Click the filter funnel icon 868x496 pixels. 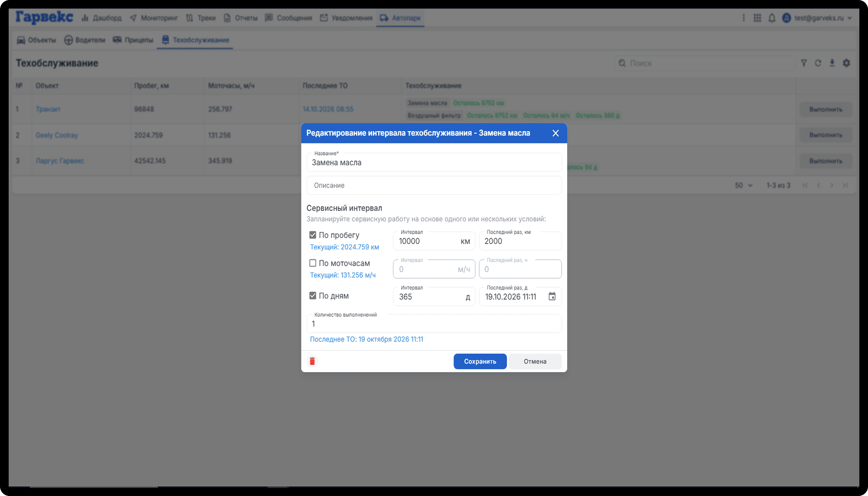pyautogui.click(x=803, y=63)
